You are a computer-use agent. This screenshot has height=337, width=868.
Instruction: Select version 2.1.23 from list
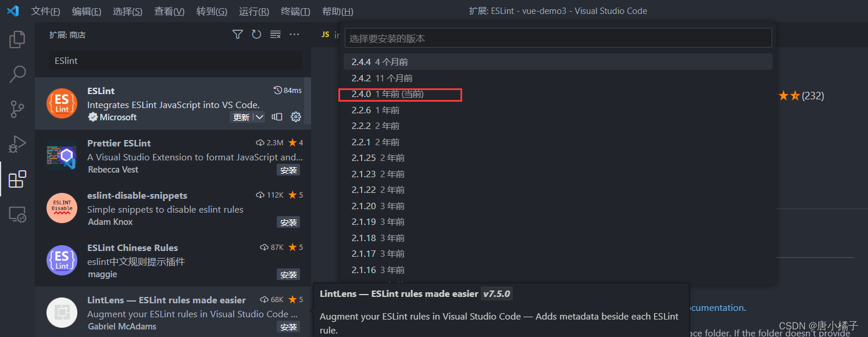click(x=558, y=174)
